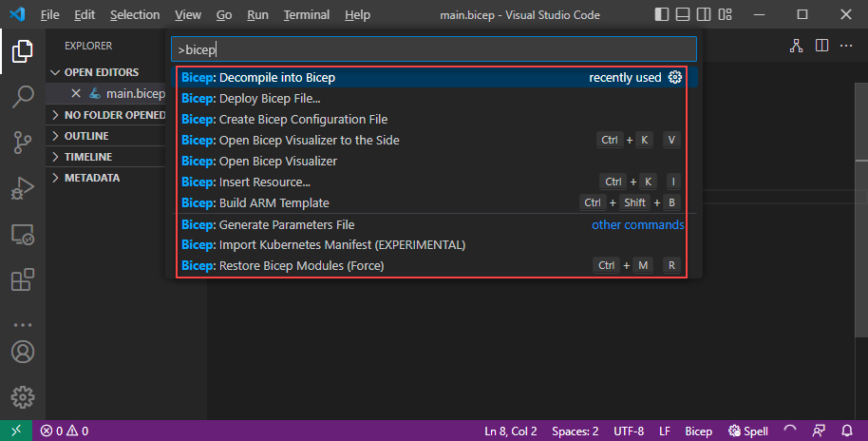Open the Run and Debug view

pyautogui.click(x=23, y=187)
